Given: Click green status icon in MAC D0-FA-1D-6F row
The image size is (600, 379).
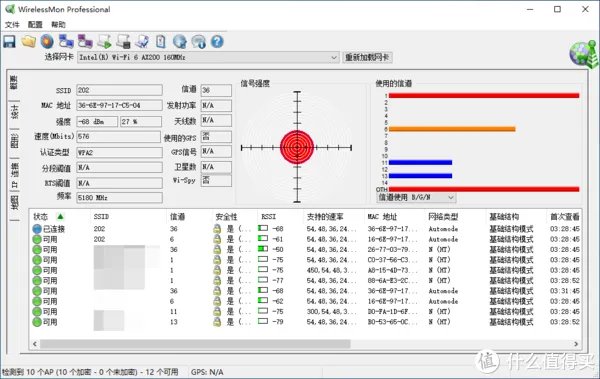Looking at the screenshot, I should coord(37,312).
